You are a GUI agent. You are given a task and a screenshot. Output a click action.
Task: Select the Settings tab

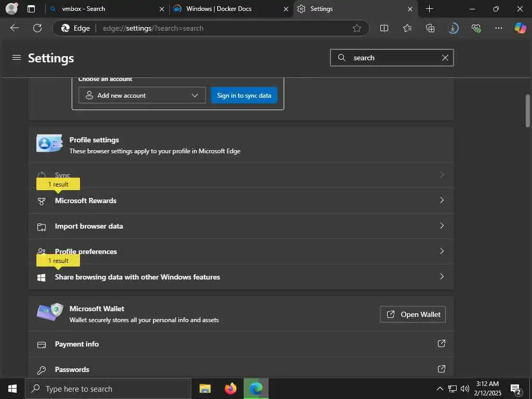point(356,9)
